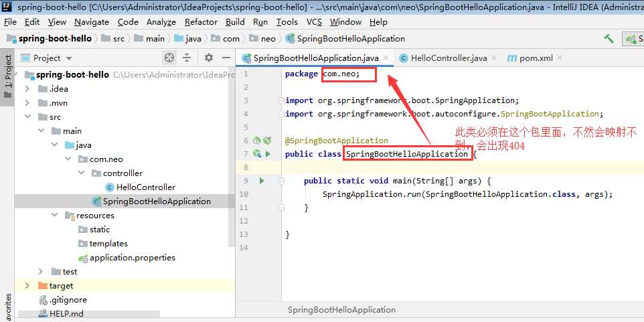644x322 pixels.
Task: Collapse the resources folder
Action: point(55,215)
